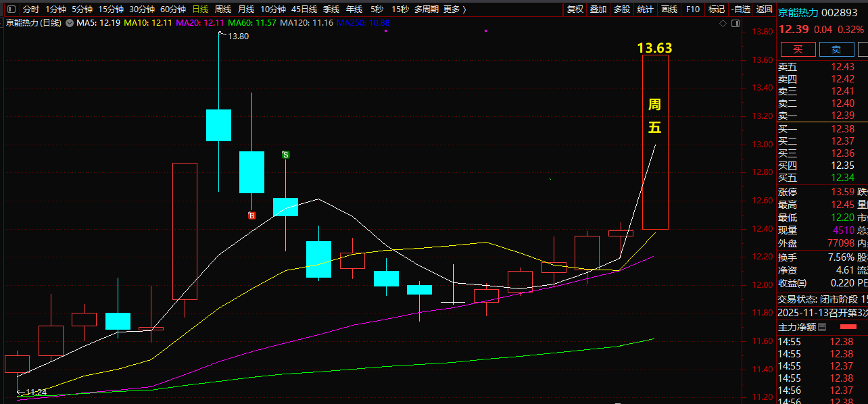Click the 统计 statistics button
Viewport: 868px width, 404px height.
[646, 9]
